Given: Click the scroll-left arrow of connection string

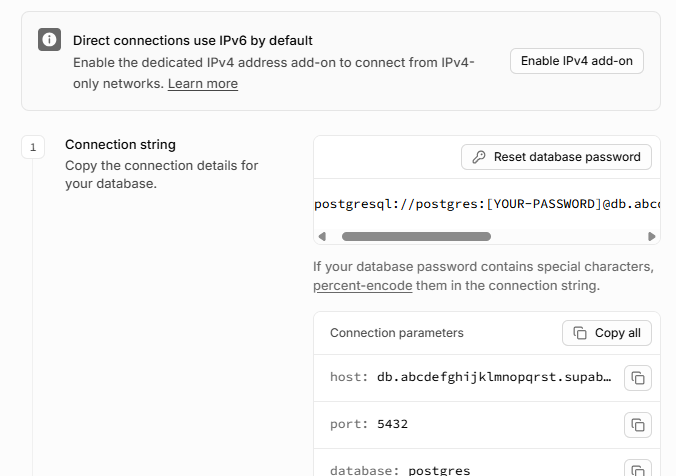Looking at the screenshot, I should [322, 236].
